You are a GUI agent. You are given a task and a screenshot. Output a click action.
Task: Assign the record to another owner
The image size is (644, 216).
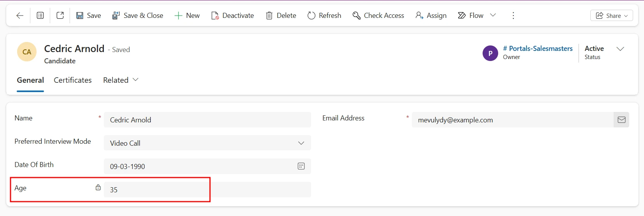pos(431,16)
